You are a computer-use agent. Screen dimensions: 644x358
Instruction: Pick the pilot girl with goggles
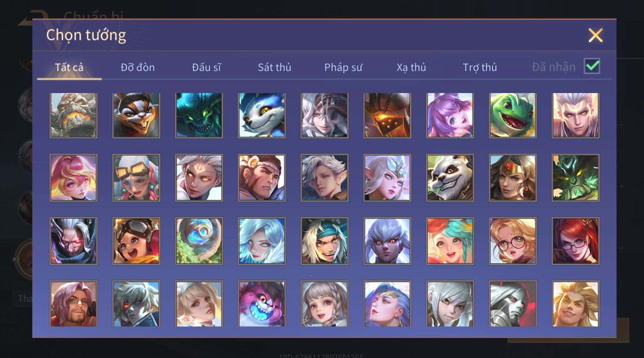[136, 241]
